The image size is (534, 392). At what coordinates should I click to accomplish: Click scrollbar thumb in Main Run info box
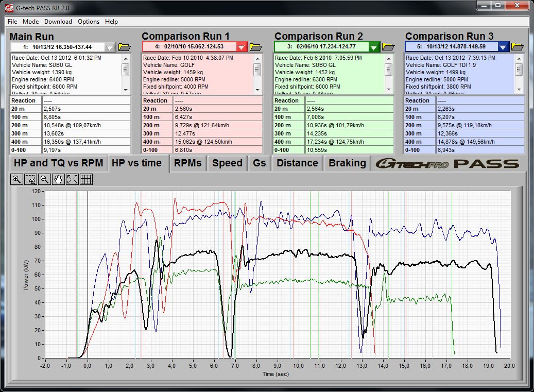[x=126, y=70]
